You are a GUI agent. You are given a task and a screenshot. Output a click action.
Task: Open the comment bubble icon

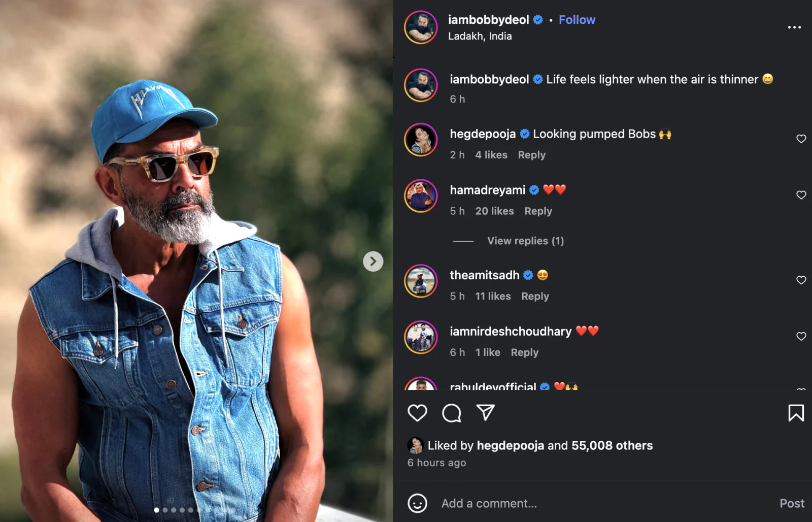[x=451, y=413]
